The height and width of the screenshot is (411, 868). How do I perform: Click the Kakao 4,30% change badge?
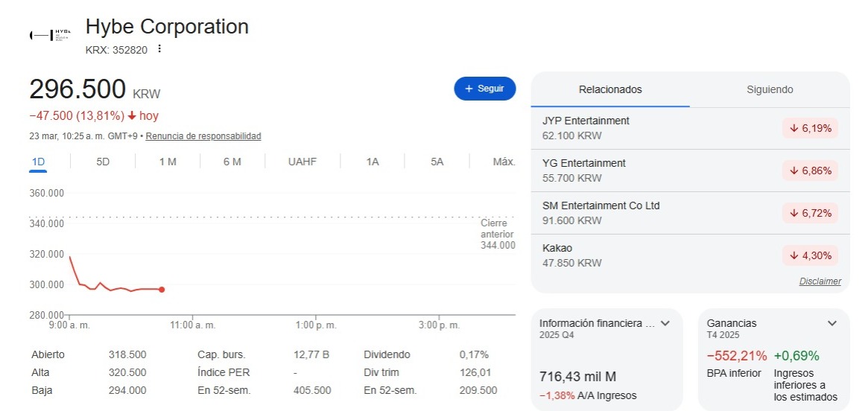click(811, 255)
